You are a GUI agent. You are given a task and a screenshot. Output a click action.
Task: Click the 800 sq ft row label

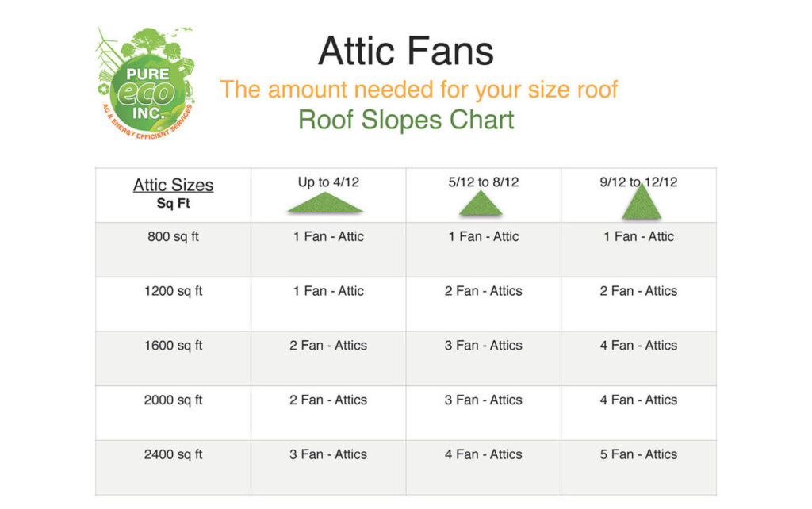point(173,236)
